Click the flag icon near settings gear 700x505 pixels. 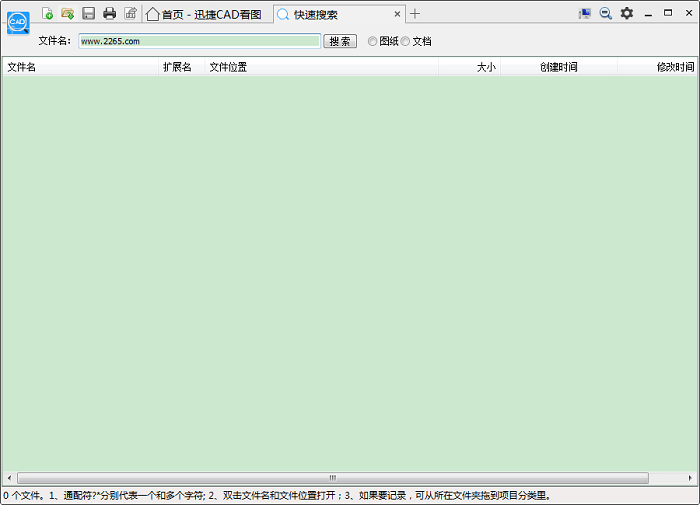click(585, 14)
